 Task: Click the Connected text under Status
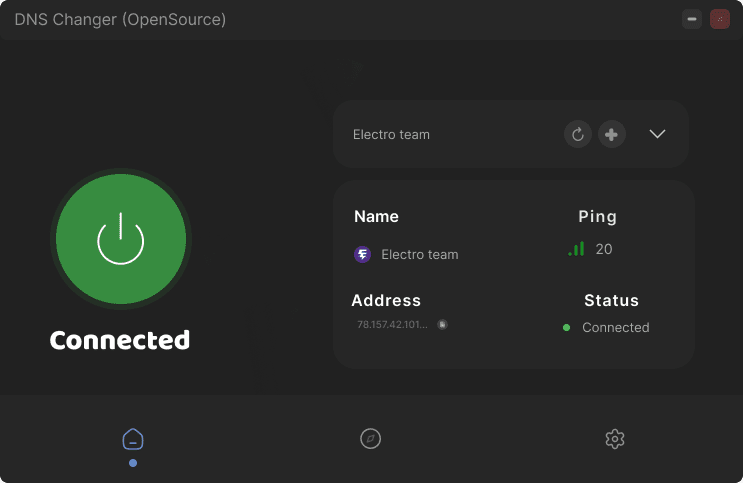615,327
